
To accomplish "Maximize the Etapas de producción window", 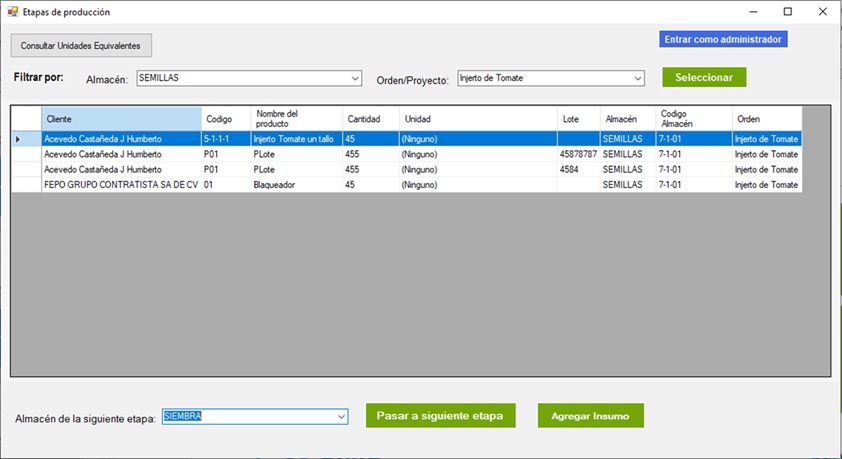I will point(787,12).
